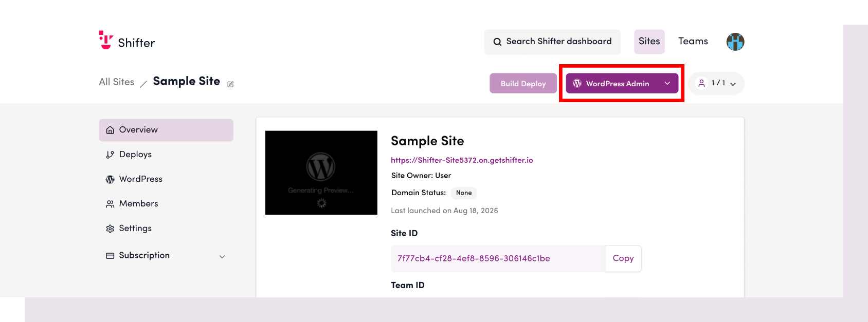Click the Subscription card icon
The height and width of the screenshot is (322, 868).
(110, 256)
